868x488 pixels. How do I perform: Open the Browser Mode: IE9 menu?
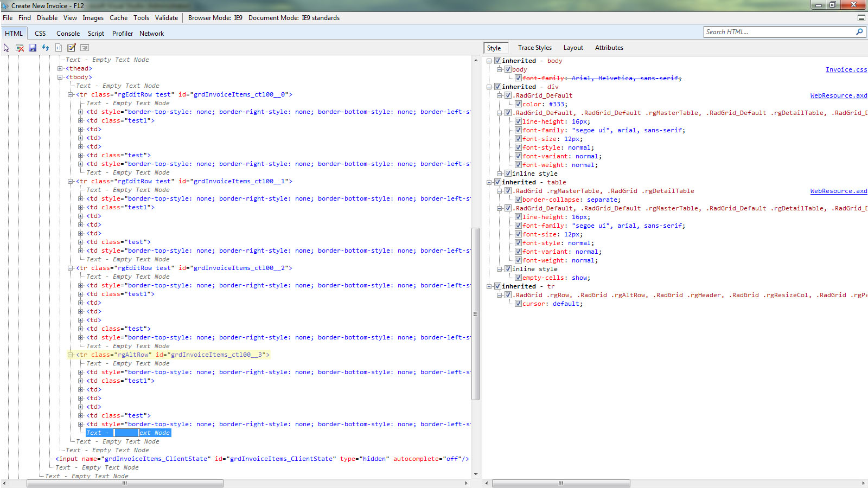215,18
